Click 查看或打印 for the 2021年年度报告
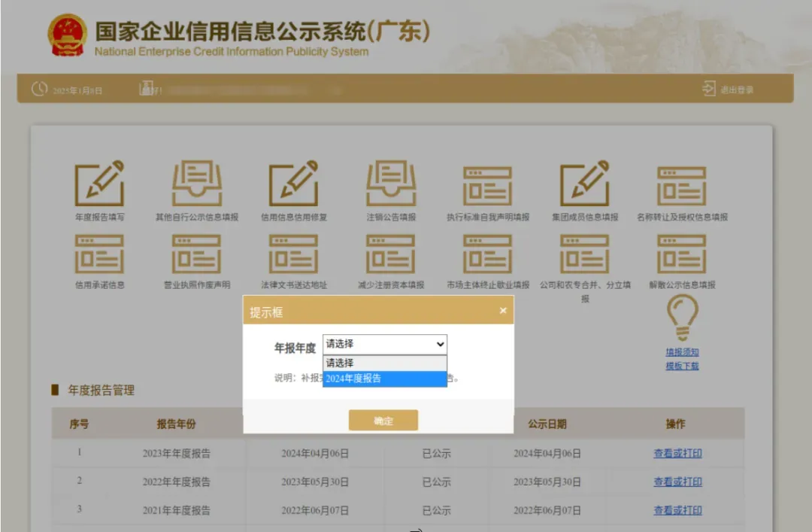This screenshot has height=532, width=812. 677,510
